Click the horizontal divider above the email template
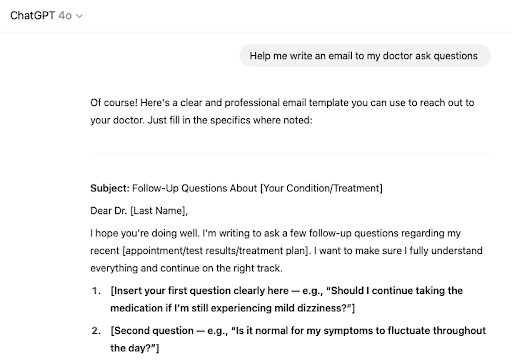 coord(290,154)
